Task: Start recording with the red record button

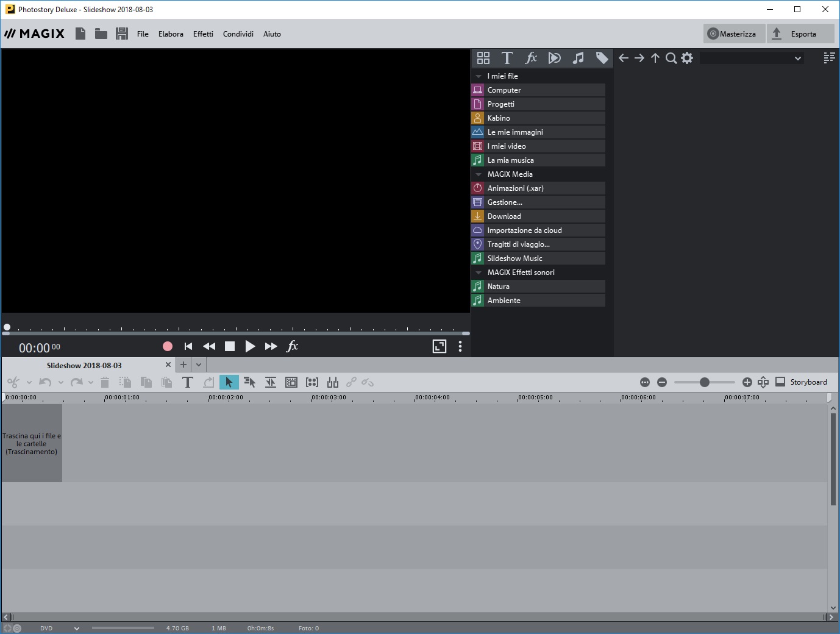Action: tap(168, 346)
